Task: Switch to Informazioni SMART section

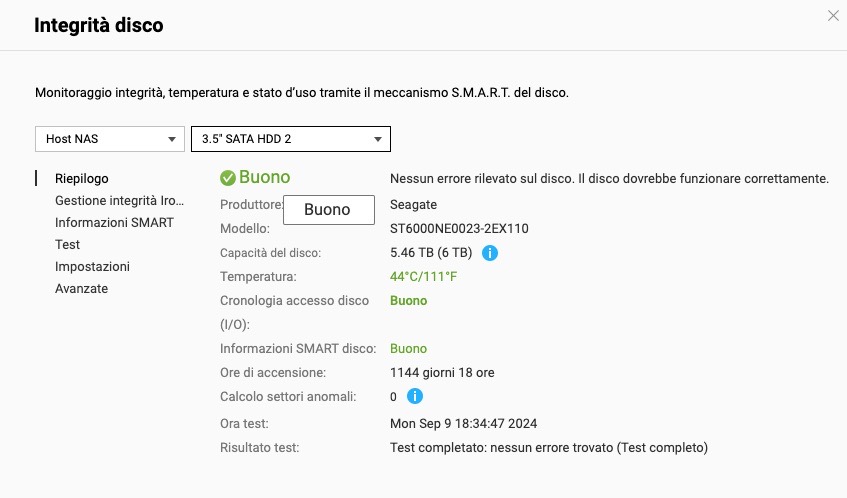Action: [114, 222]
